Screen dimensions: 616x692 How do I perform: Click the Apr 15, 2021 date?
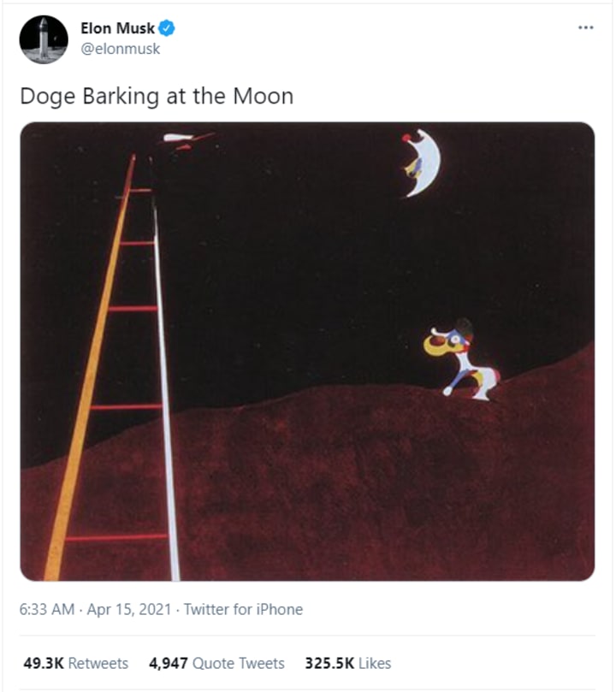(129, 610)
